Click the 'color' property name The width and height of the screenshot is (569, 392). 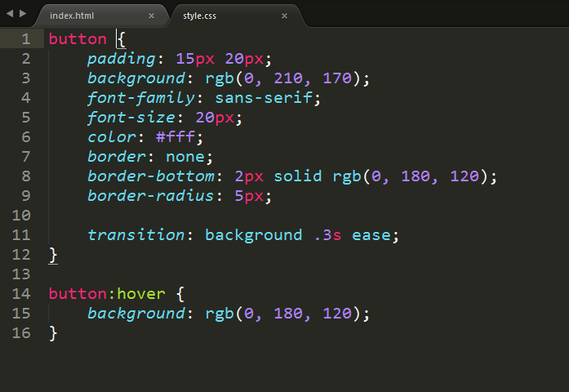click(112, 137)
